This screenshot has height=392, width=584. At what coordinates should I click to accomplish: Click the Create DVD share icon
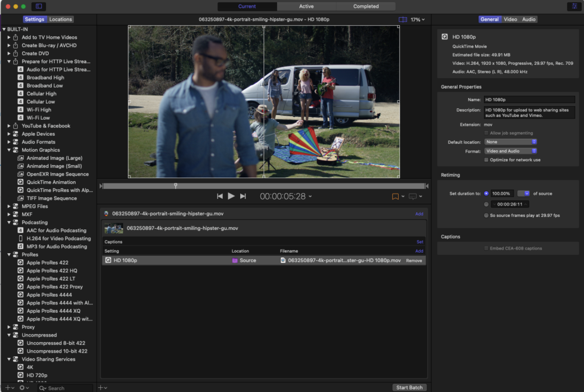click(x=15, y=53)
